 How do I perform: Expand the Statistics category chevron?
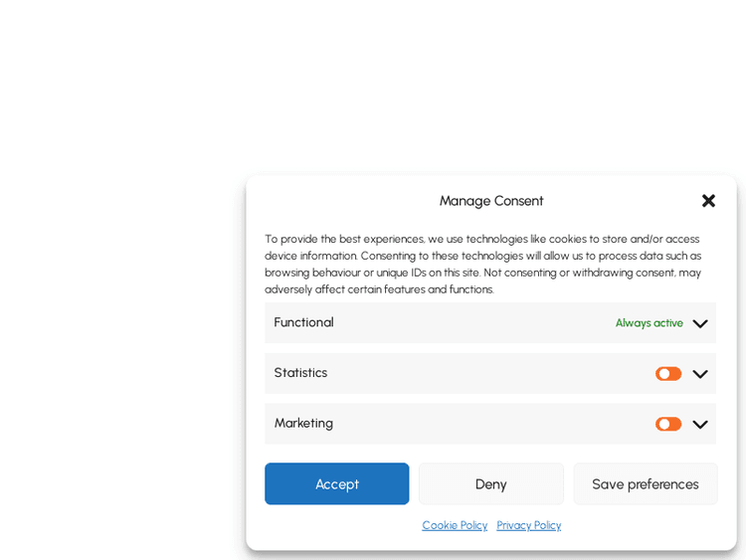pos(700,374)
